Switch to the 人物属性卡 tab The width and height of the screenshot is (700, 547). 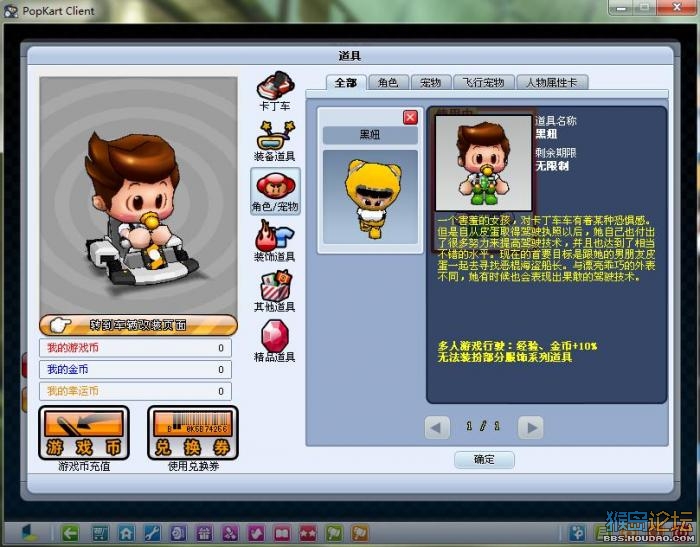click(552, 83)
